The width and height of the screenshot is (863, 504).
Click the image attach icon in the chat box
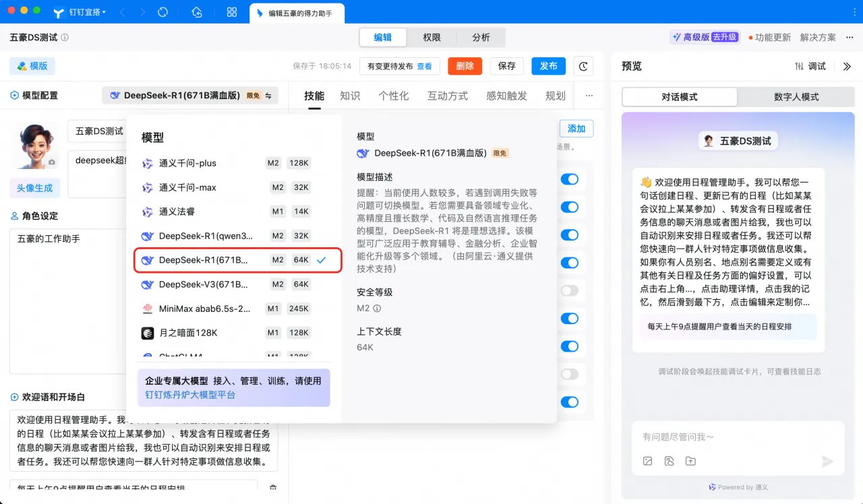click(x=648, y=461)
